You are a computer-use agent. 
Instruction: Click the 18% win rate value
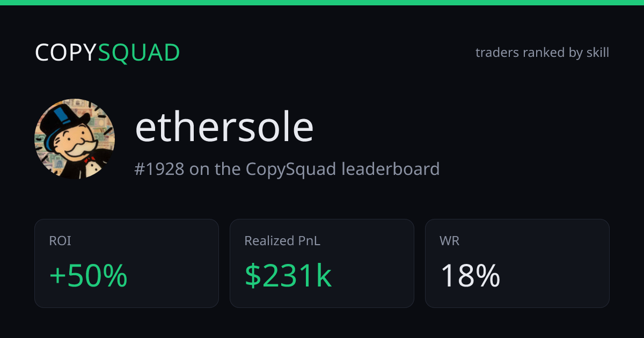pyautogui.click(x=470, y=276)
